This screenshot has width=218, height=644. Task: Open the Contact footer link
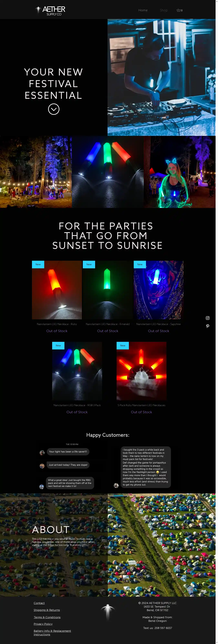click(x=39, y=603)
